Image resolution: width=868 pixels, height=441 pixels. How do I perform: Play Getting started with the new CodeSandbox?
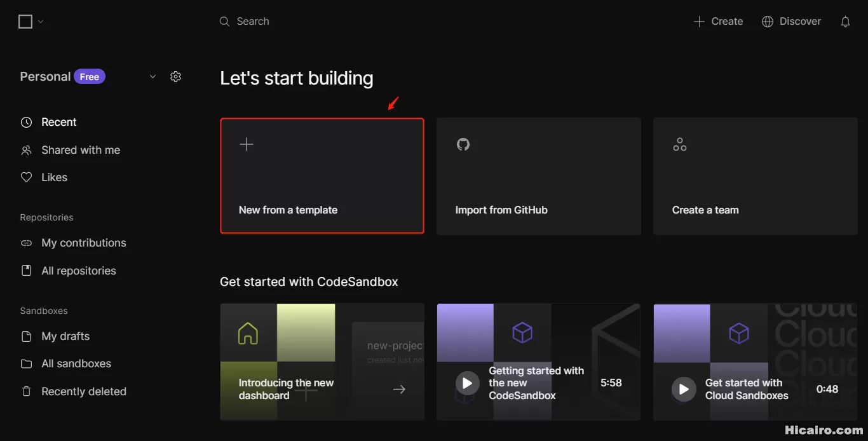[x=467, y=383]
